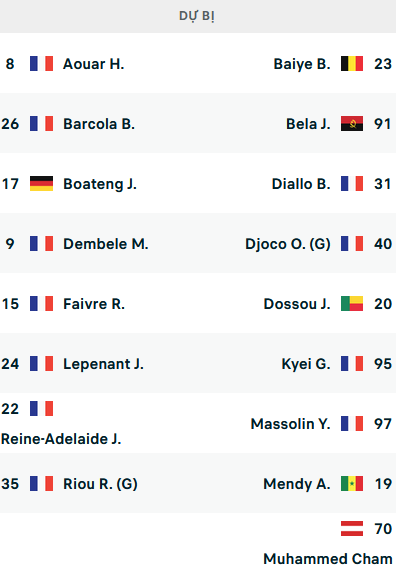Click Faivre R. player name
Screen dimensions: 396x571
(x=94, y=304)
